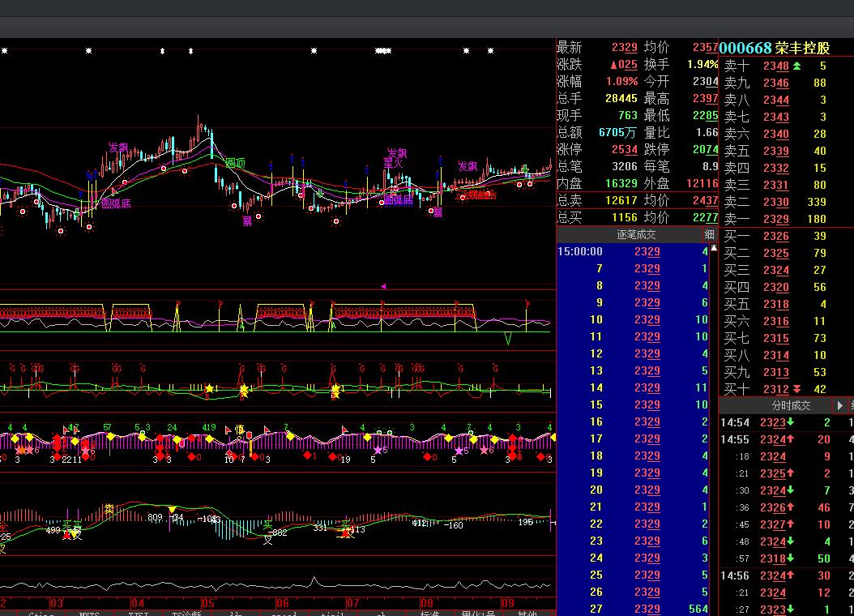Image resolution: width=854 pixels, height=616 pixels.
Task: Click the first 发飙 signal on the K-line chart
Action: click(117, 148)
